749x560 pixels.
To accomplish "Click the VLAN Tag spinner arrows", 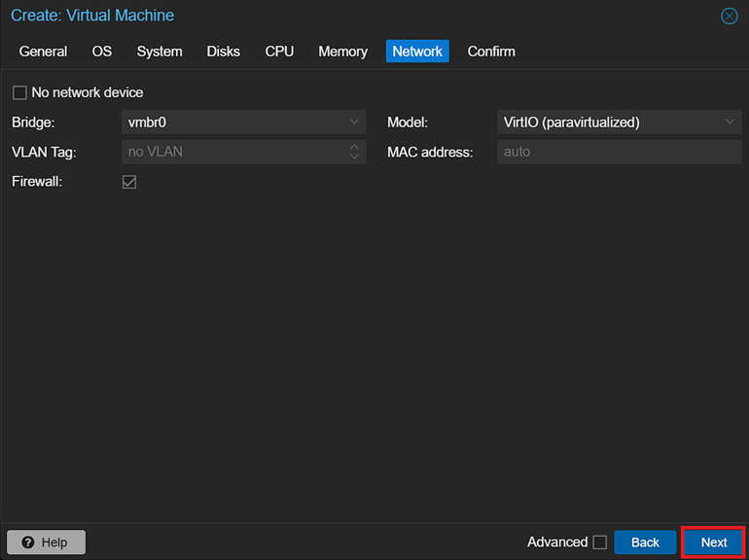I will [354, 152].
